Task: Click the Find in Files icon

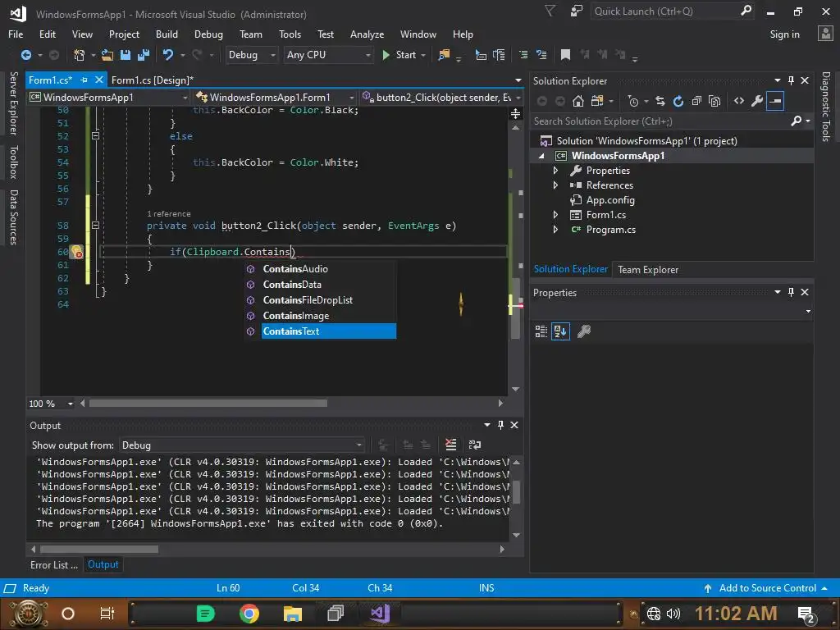Action: [x=444, y=55]
